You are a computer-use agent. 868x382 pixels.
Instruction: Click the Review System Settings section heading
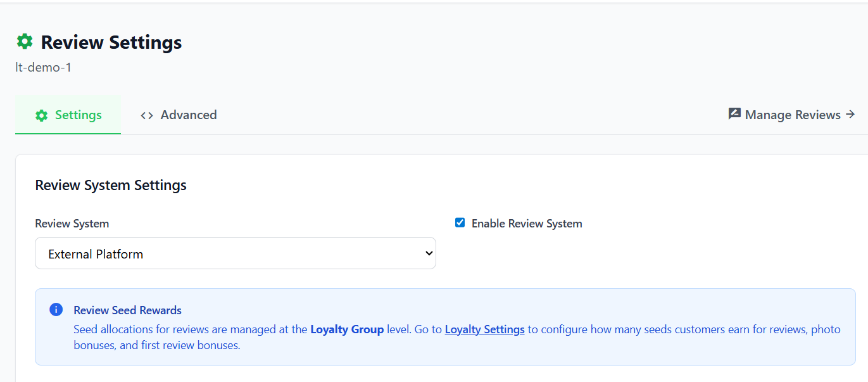coord(111,185)
